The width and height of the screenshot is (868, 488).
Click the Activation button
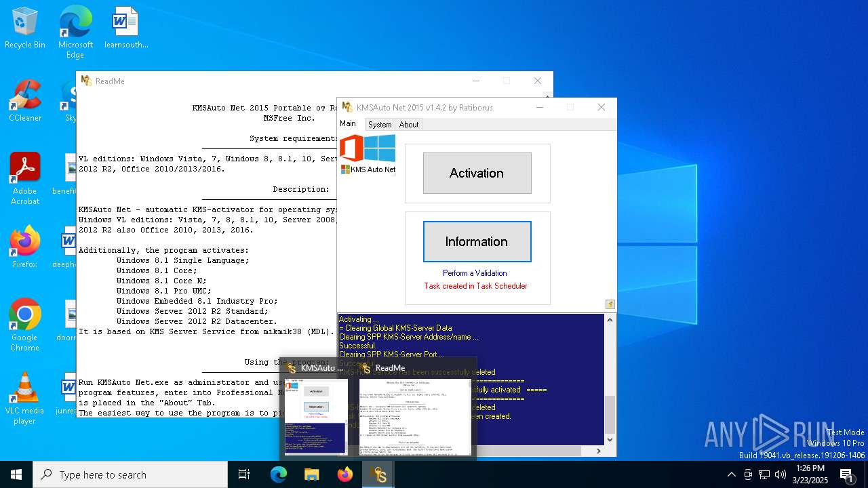477,173
